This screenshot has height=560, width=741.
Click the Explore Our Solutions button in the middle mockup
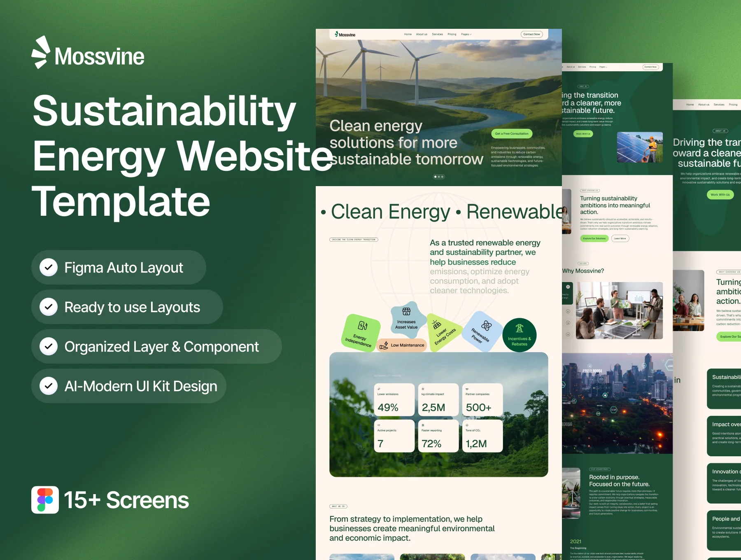[594, 238]
